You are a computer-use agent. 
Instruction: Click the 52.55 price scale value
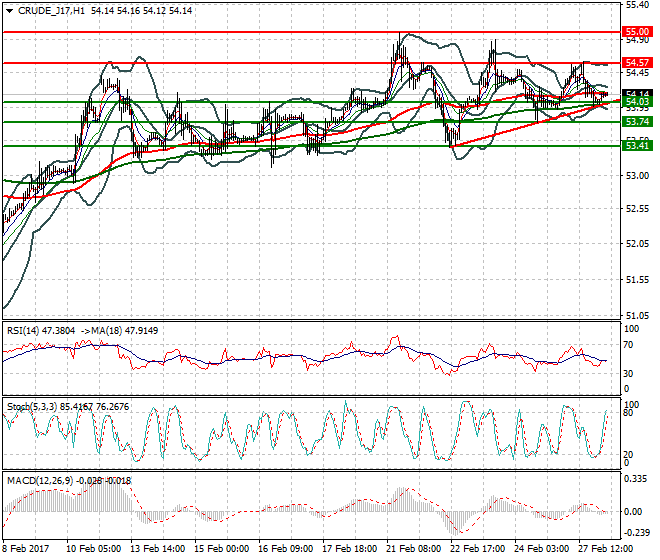[637, 209]
